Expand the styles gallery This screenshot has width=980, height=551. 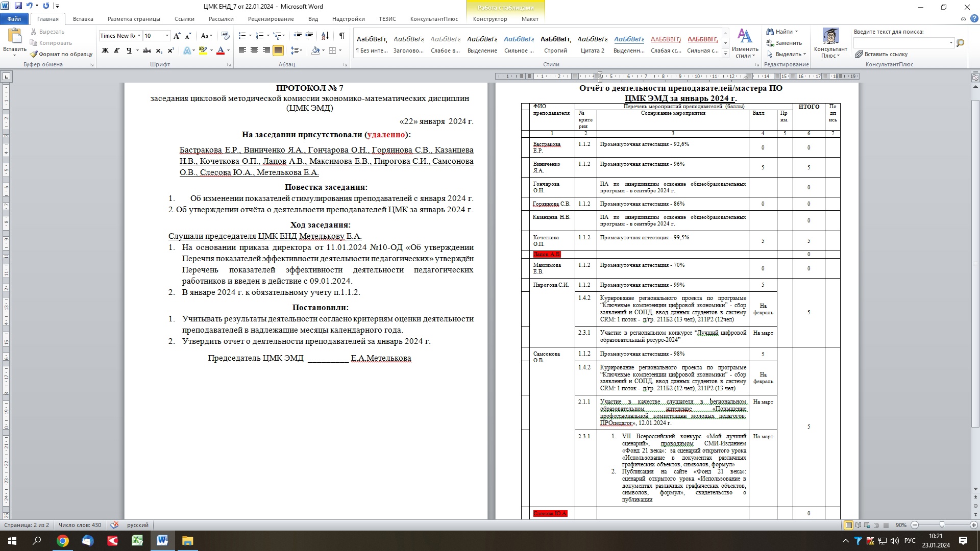pos(725,54)
